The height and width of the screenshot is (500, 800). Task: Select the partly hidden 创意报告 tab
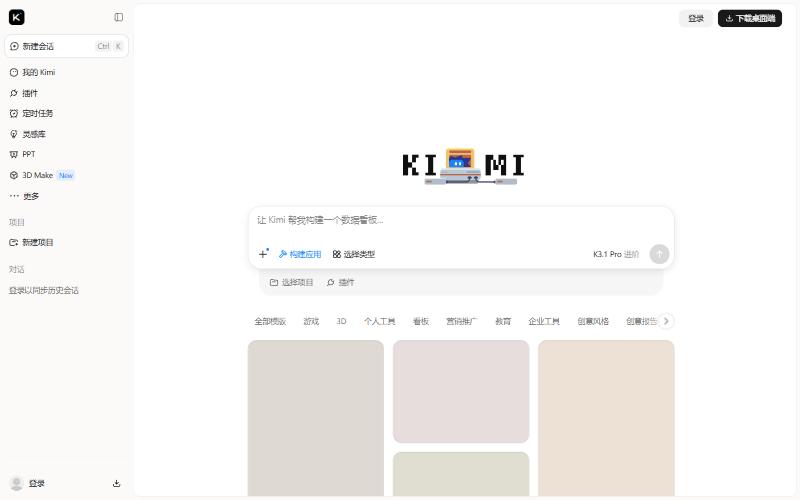[641, 321]
